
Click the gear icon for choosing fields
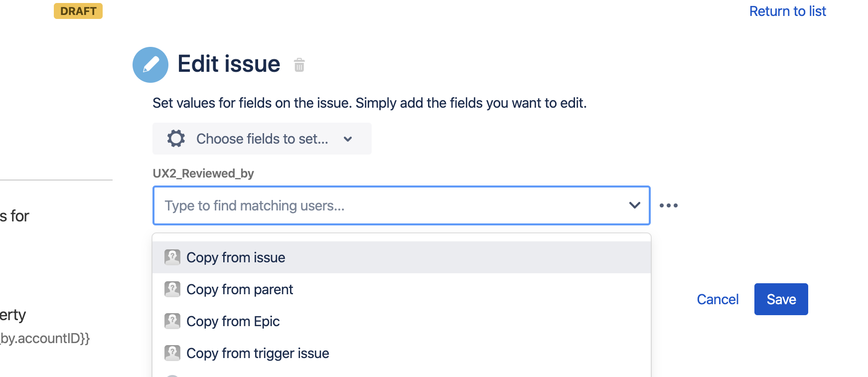click(176, 139)
